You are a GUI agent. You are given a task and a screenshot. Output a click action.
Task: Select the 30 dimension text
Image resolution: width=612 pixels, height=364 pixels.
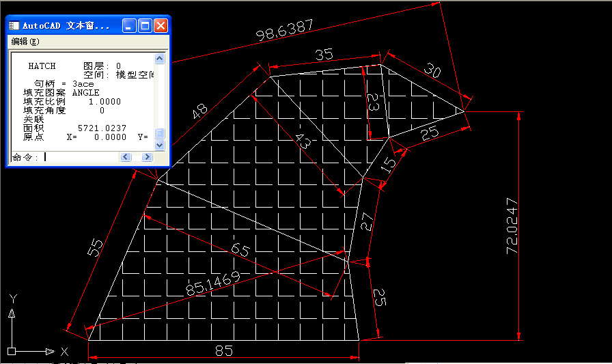point(432,70)
